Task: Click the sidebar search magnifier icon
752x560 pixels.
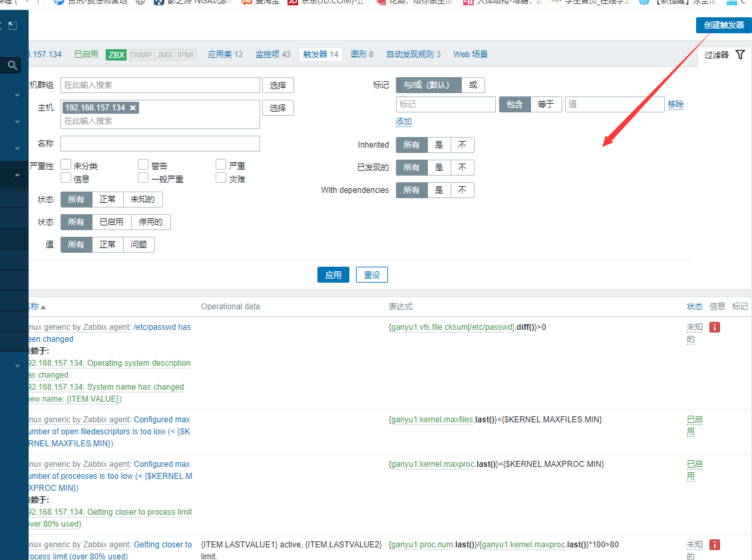Action: 13,65
